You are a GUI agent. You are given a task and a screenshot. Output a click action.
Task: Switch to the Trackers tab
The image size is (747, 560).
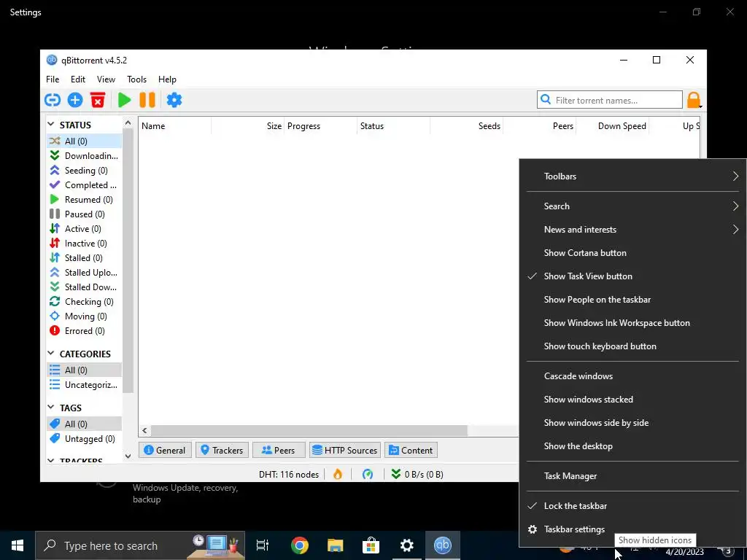[x=222, y=450]
